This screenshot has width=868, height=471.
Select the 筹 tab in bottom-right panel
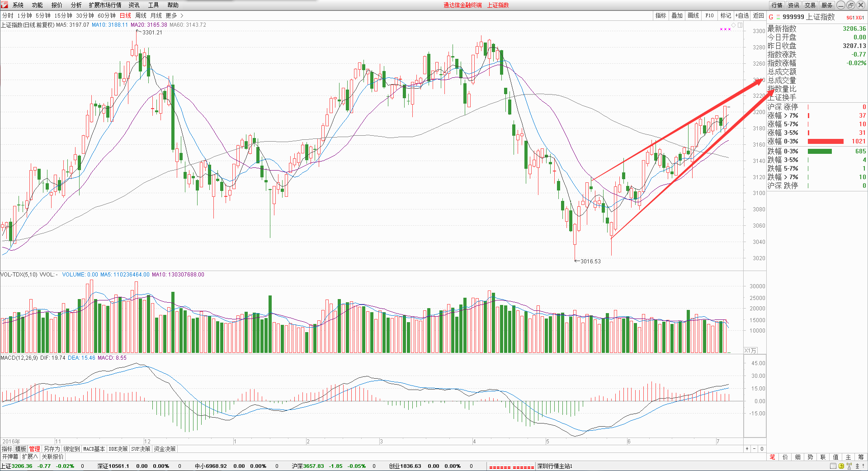click(x=861, y=457)
